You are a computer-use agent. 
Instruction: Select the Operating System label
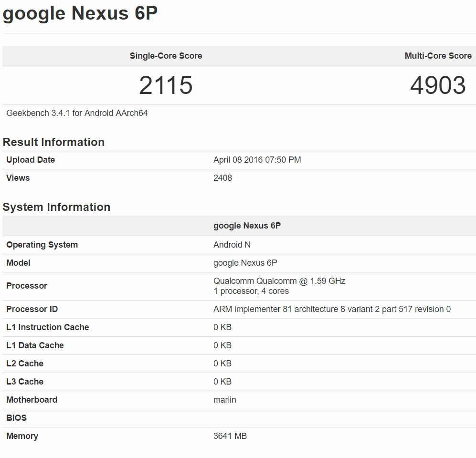click(42, 245)
